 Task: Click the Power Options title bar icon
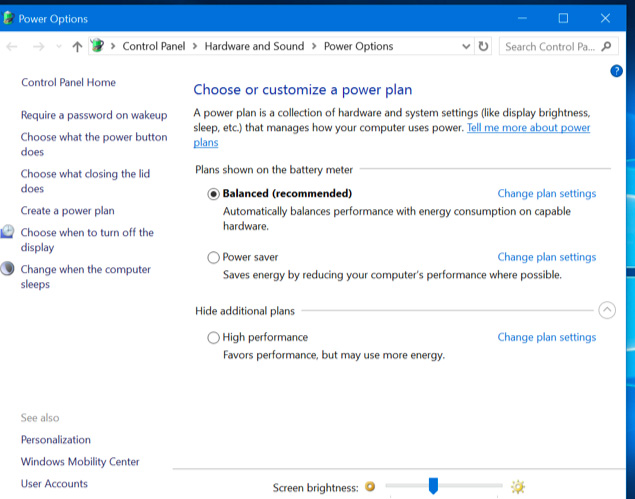coord(9,18)
